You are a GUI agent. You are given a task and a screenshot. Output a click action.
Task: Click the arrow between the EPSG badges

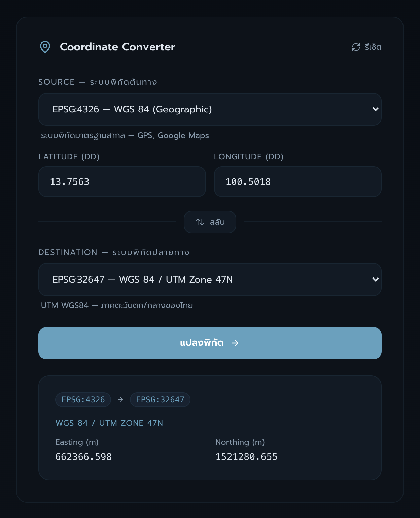120,400
